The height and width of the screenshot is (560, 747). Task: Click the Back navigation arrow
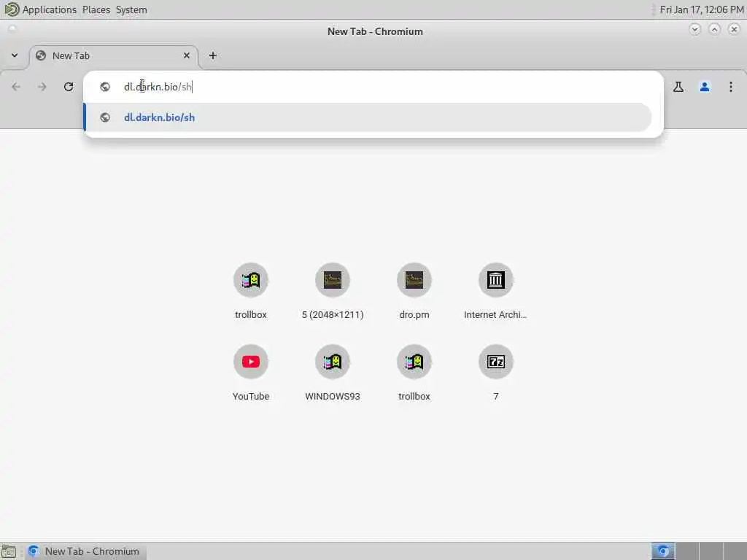(x=16, y=87)
